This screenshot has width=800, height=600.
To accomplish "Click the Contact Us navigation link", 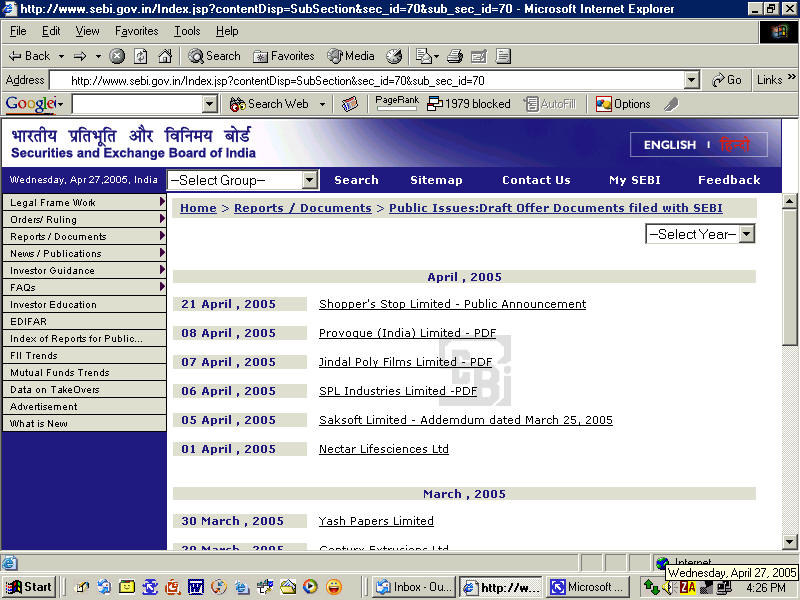I will point(536,180).
